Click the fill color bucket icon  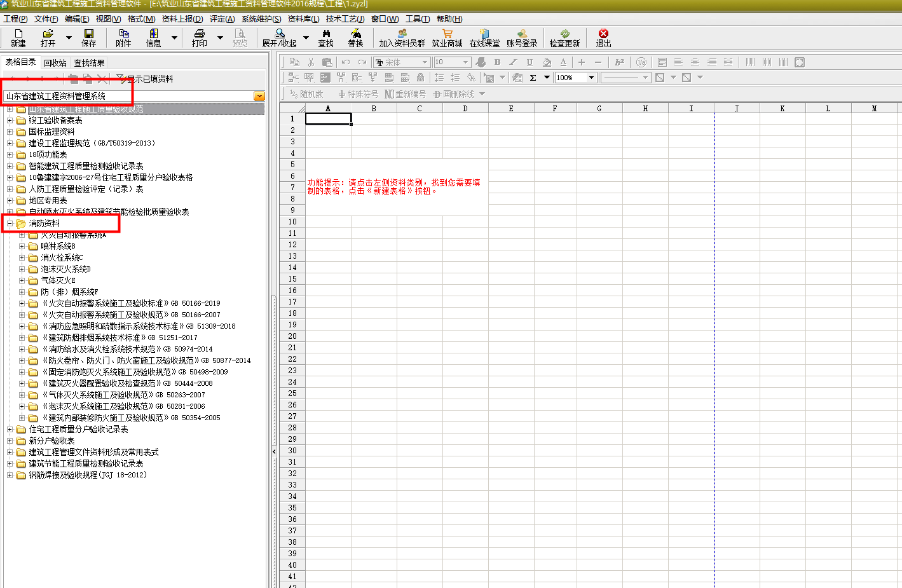[547, 62]
